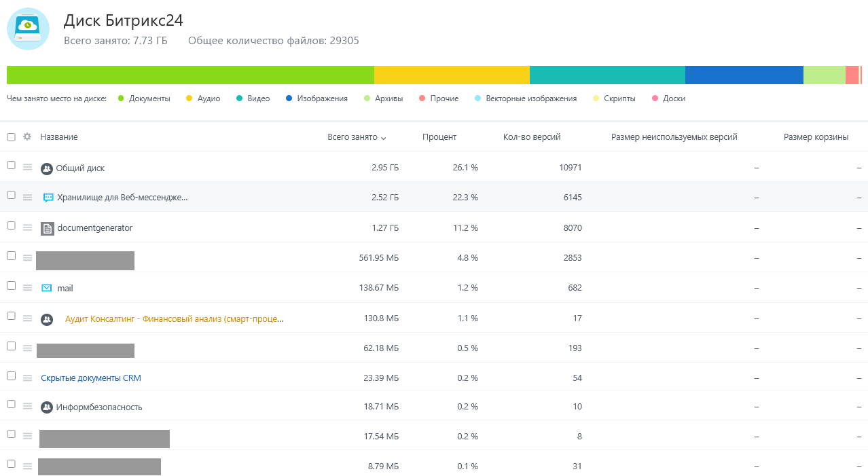
Task: Sort by Всего занято column arrow
Action: tap(384, 138)
